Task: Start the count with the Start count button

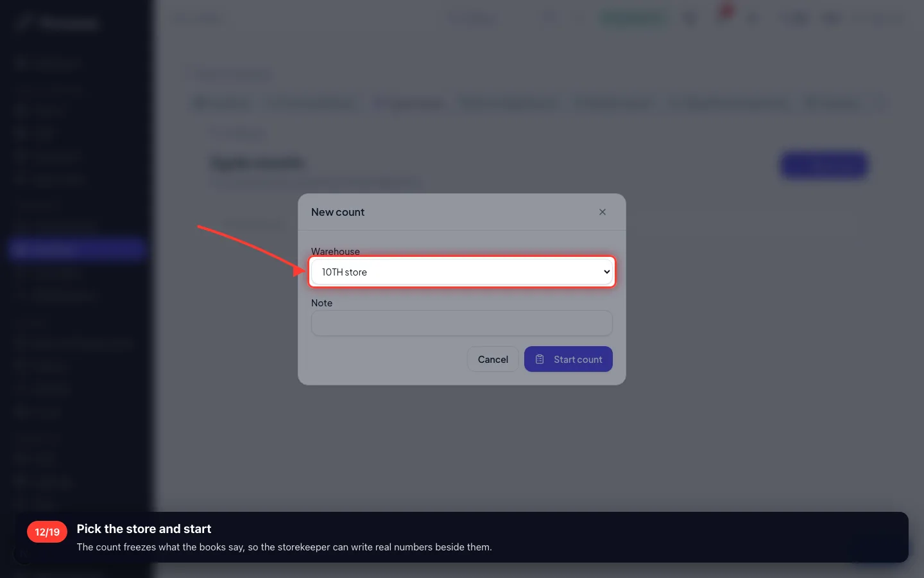Action: [568, 359]
